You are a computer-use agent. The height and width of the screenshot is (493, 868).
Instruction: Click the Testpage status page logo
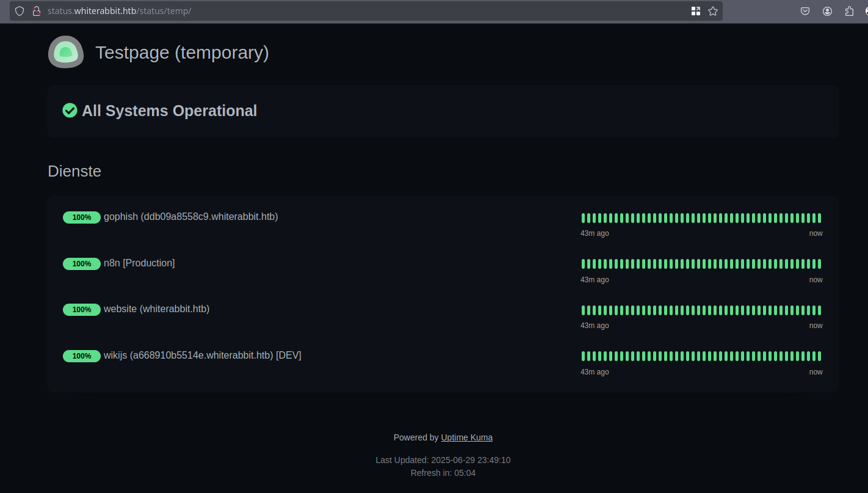click(x=66, y=53)
